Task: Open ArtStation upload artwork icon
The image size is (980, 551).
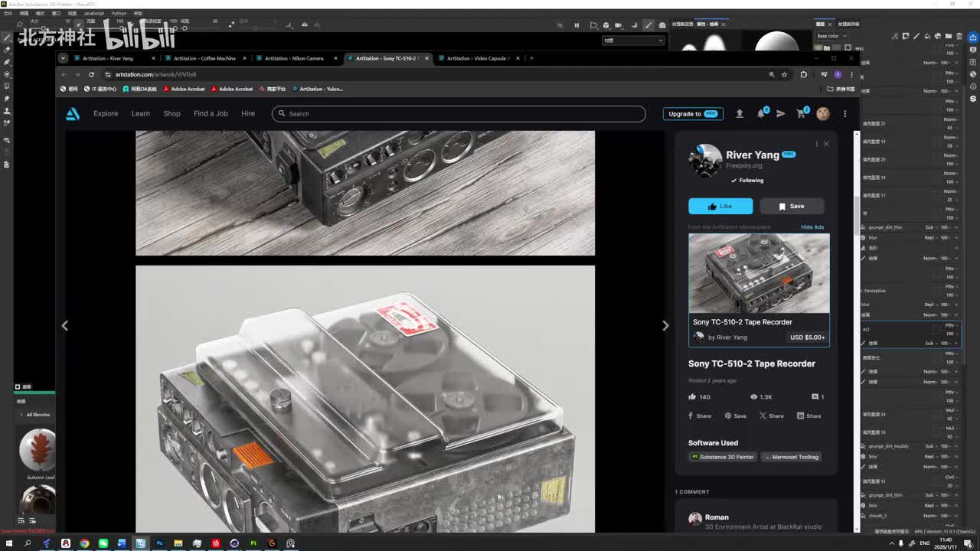Action: (740, 113)
